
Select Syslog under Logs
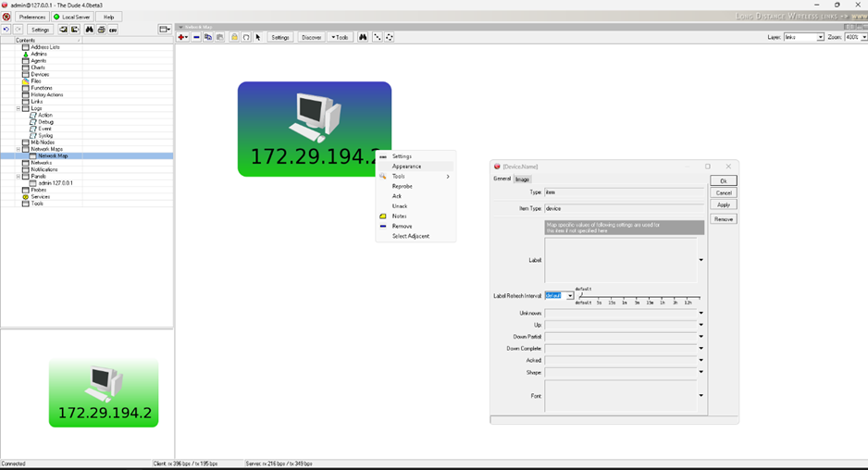pyautogui.click(x=45, y=136)
